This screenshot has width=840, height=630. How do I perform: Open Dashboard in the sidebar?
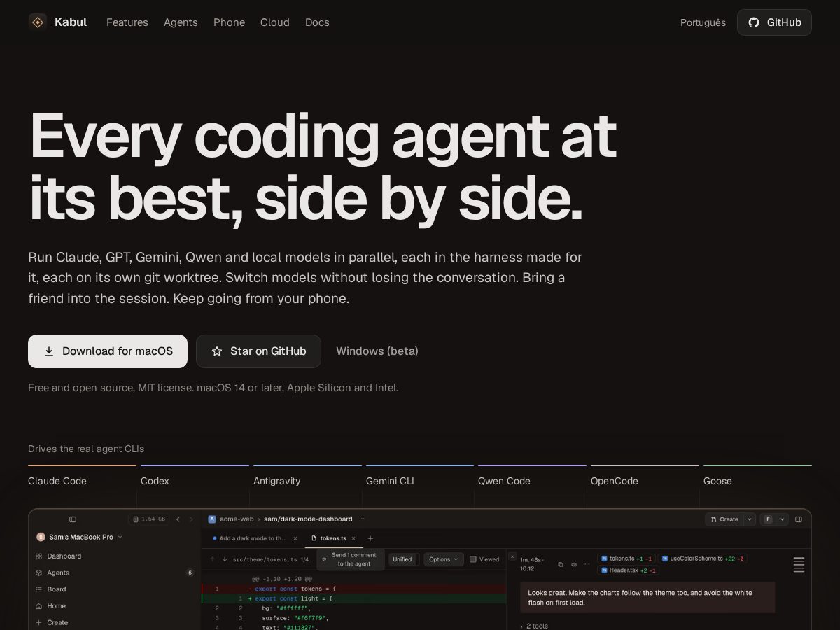pos(115,556)
